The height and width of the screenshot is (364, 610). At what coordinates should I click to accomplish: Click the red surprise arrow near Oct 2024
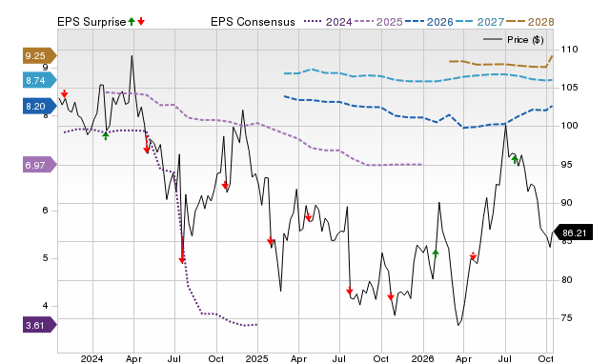(225, 186)
